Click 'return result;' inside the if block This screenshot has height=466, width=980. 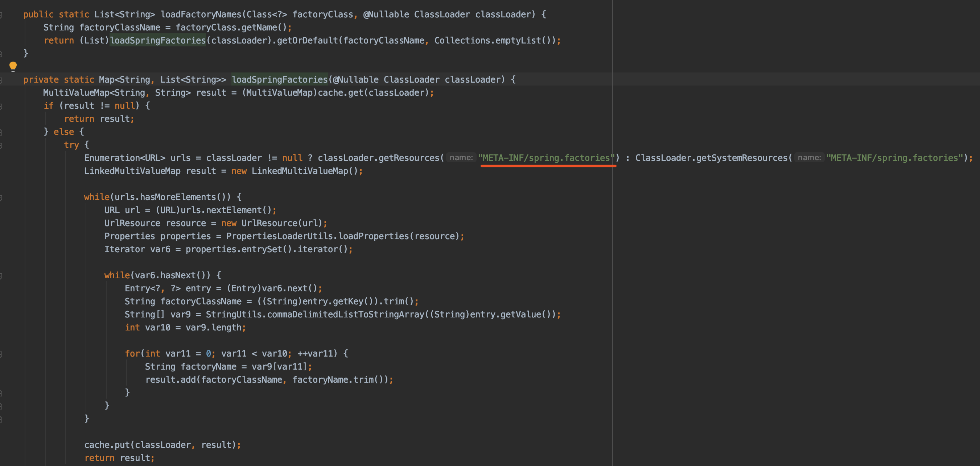99,118
